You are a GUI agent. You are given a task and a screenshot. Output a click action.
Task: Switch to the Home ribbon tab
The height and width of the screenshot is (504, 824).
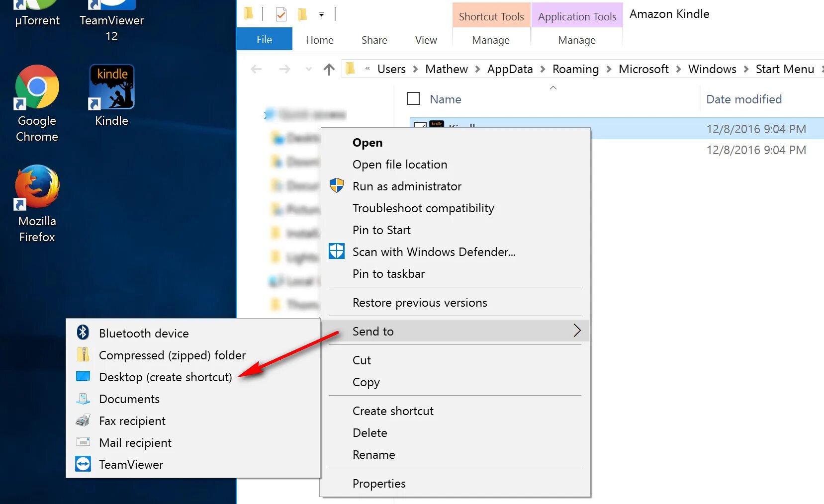pos(320,40)
